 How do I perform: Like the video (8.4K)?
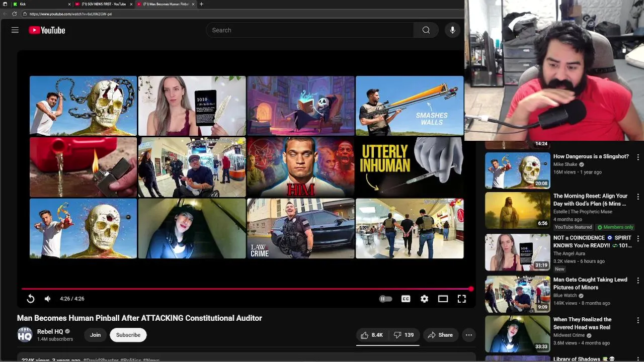[372, 335]
